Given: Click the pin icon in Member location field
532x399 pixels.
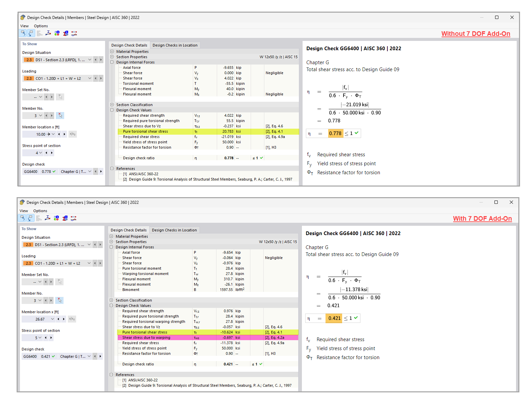Looking at the screenshot, I should coord(49,134).
